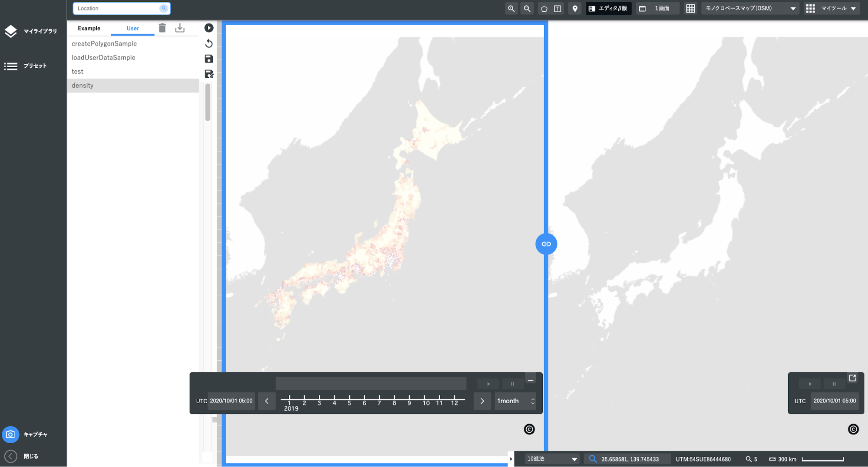Viewport: 868px width, 467px height.
Task: Click the copyright icon on left map
Action: 529,429
